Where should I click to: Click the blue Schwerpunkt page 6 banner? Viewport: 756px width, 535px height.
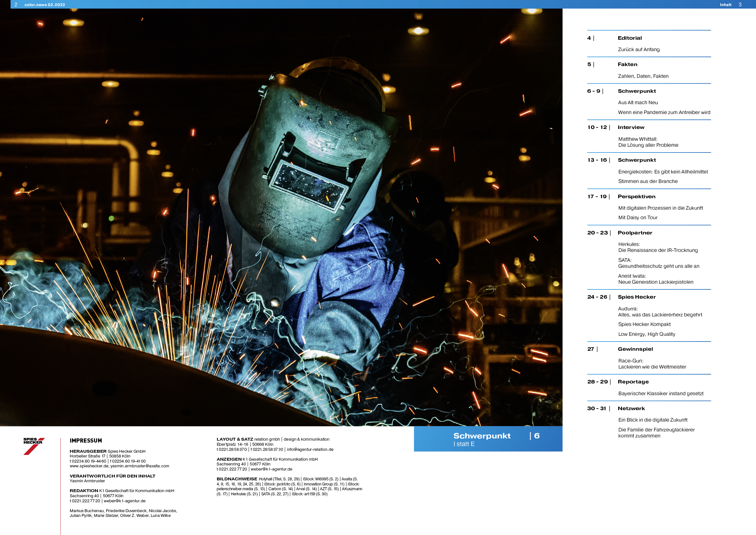[x=488, y=439]
